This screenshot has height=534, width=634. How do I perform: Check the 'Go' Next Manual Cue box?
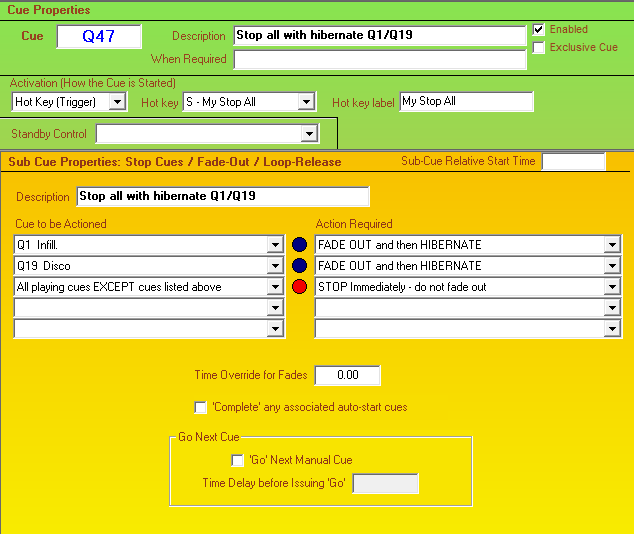pos(237,460)
